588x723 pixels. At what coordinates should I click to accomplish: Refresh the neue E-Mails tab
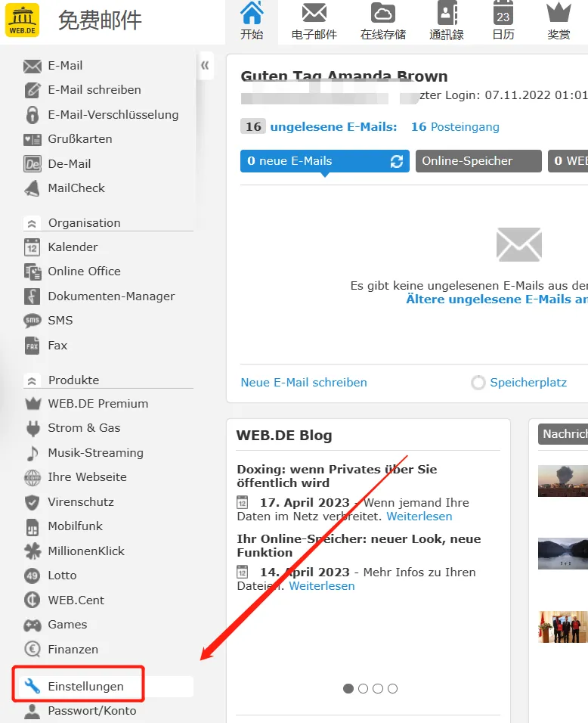[x=396, y=161]
